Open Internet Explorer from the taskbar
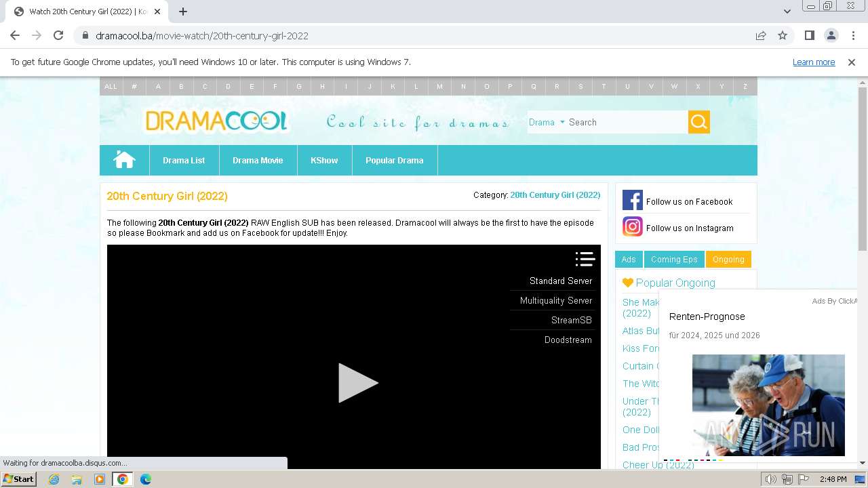 [x=54, y=479]
